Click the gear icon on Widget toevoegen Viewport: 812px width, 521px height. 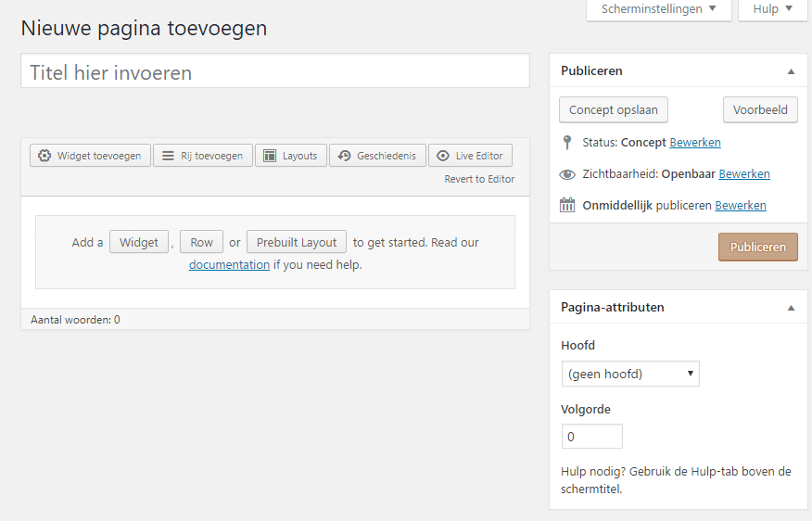[x=44, y=156]
